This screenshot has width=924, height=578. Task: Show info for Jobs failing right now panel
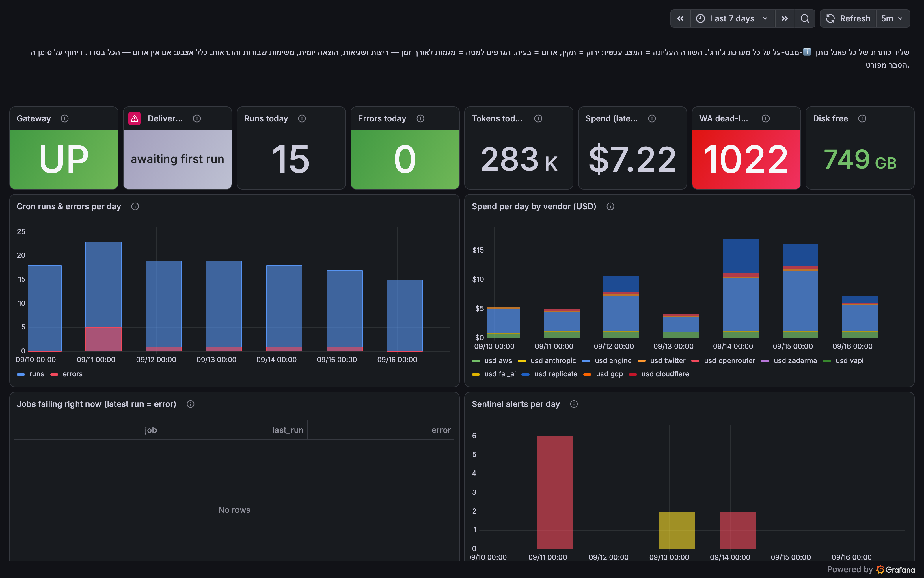pos(191,404)
